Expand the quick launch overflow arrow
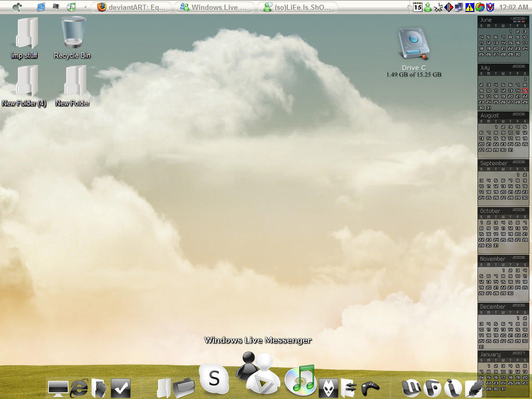 coord(85,7)
